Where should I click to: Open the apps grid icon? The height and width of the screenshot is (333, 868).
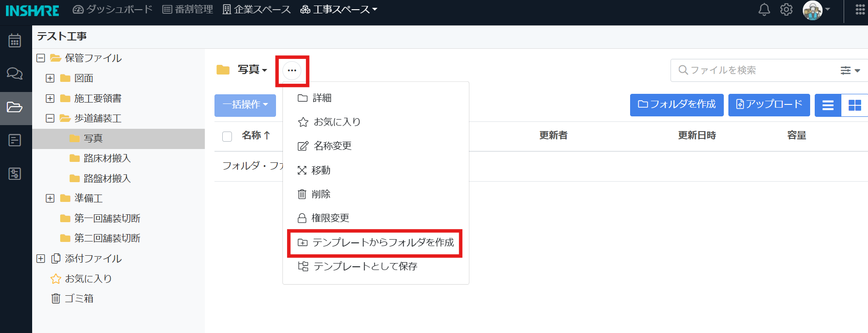pos(860,10)
